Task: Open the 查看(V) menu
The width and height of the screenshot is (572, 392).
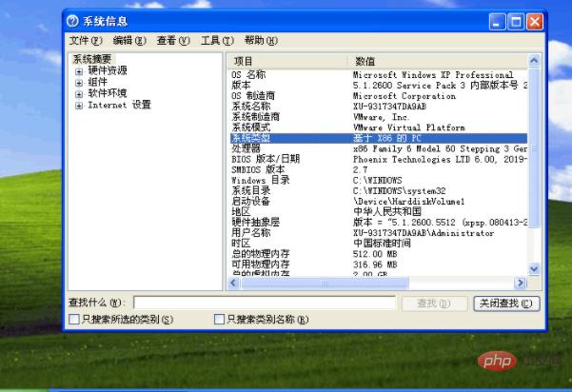Action: (173, 41)
